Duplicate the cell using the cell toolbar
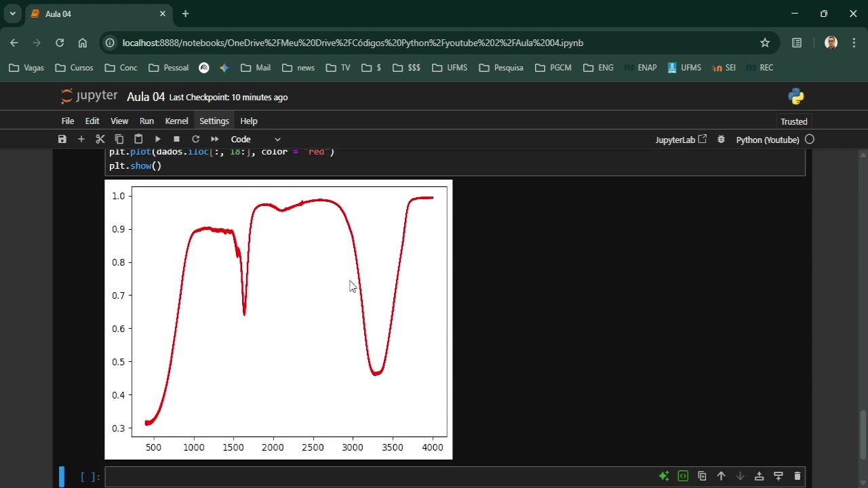 point(702,476)
